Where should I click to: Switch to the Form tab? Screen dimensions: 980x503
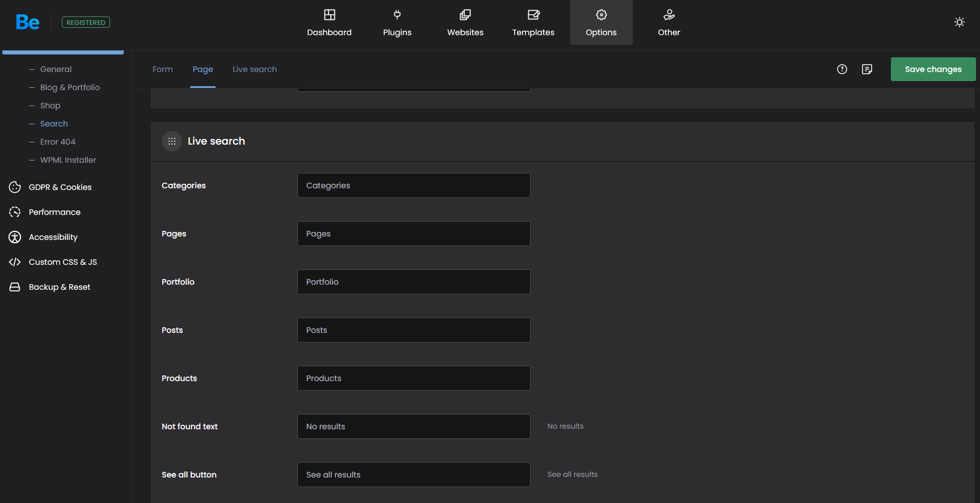[x=163, y=69]
